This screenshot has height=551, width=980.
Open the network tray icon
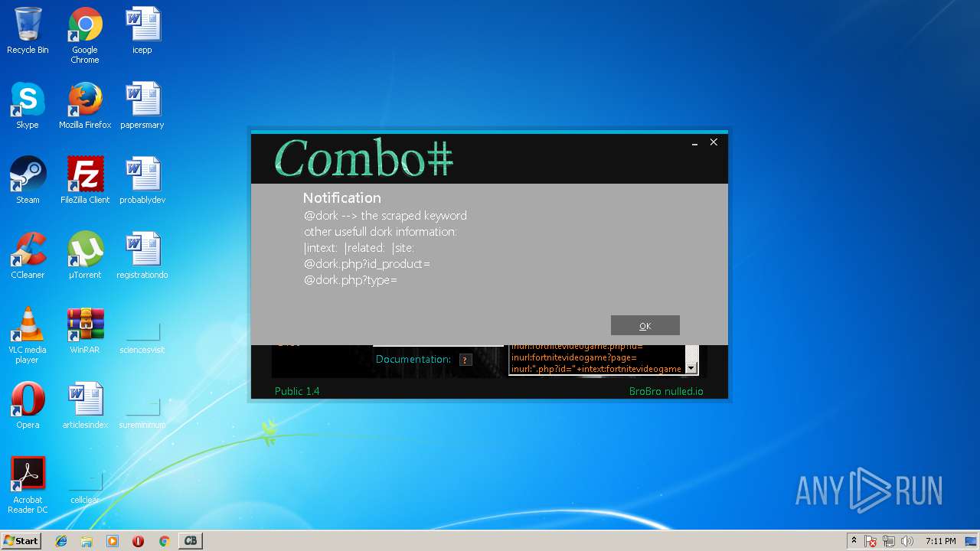[x=890, y=541]
